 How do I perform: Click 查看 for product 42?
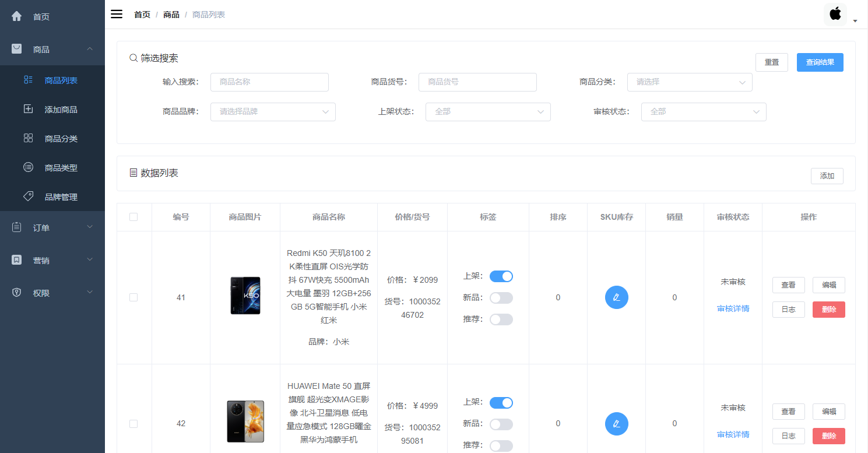point(789,412)
